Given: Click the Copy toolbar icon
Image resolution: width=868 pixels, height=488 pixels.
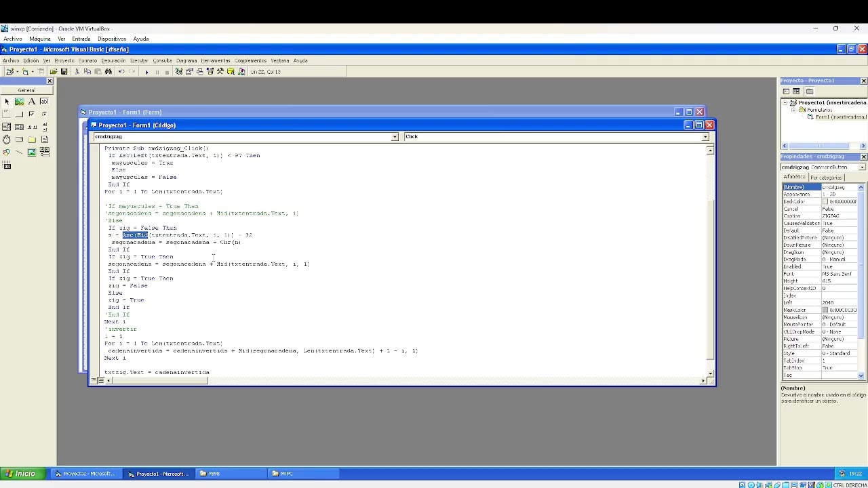Looking at the screenshot, I should 87,72.
